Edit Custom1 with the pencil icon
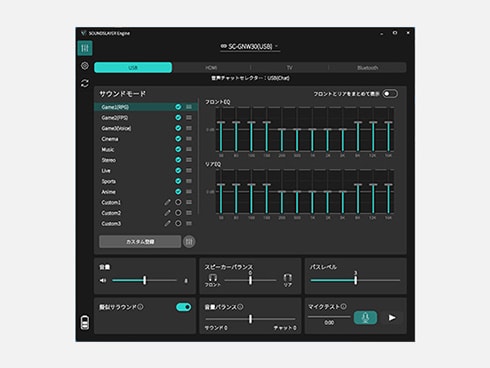Image resolution: width=490 pixels, height=368 pixels. (x=167, y=202)
